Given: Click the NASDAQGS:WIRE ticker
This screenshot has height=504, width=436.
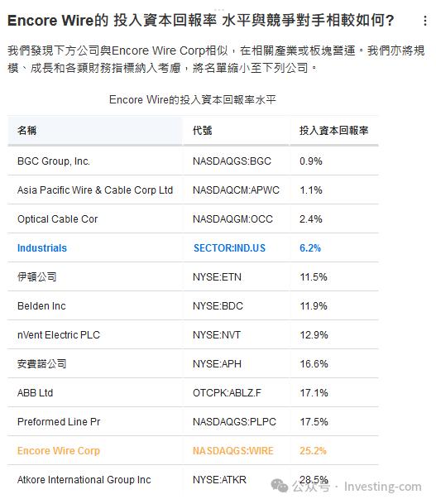Looking at the screenshot, I should [233, 451].
